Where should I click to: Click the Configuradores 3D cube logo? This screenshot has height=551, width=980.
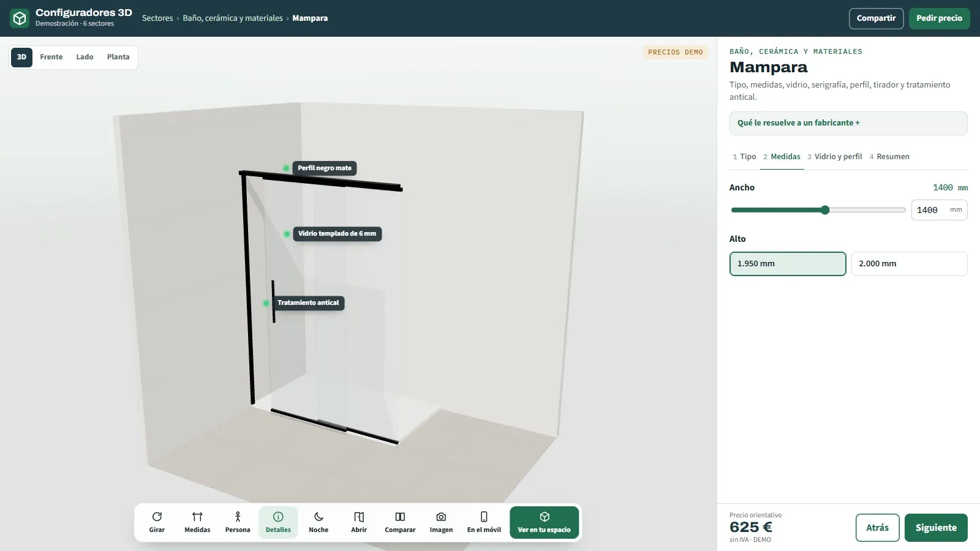(20, 18)
